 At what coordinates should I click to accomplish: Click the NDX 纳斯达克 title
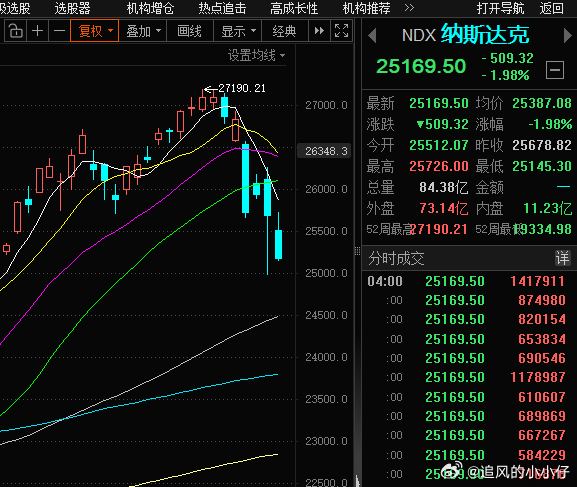[465, 35]
